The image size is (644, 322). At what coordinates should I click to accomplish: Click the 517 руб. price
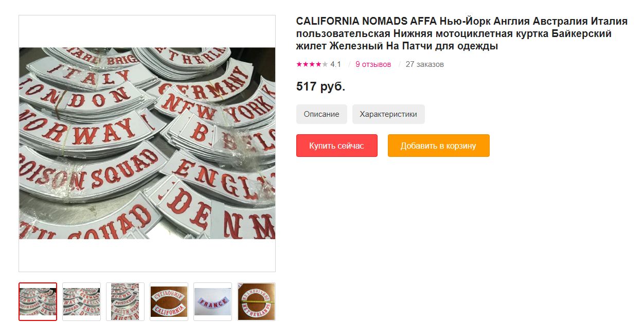click(x=320, y=86)
